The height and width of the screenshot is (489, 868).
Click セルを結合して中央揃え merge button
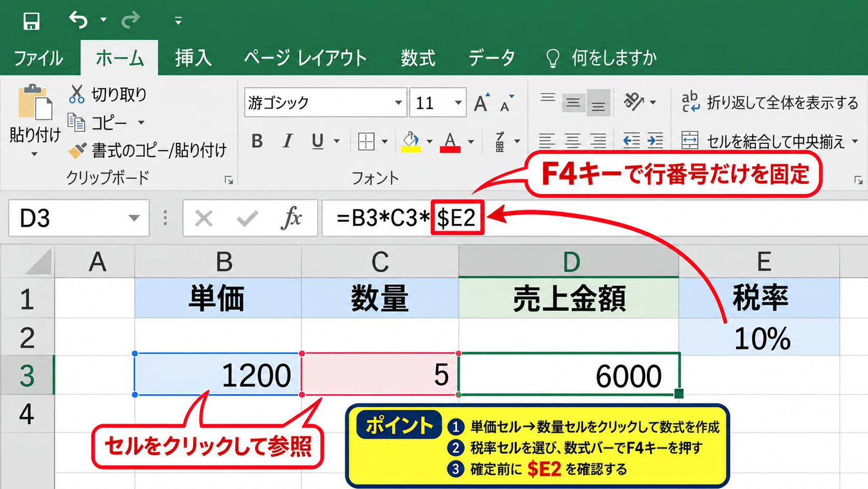(x=763, y=141)
